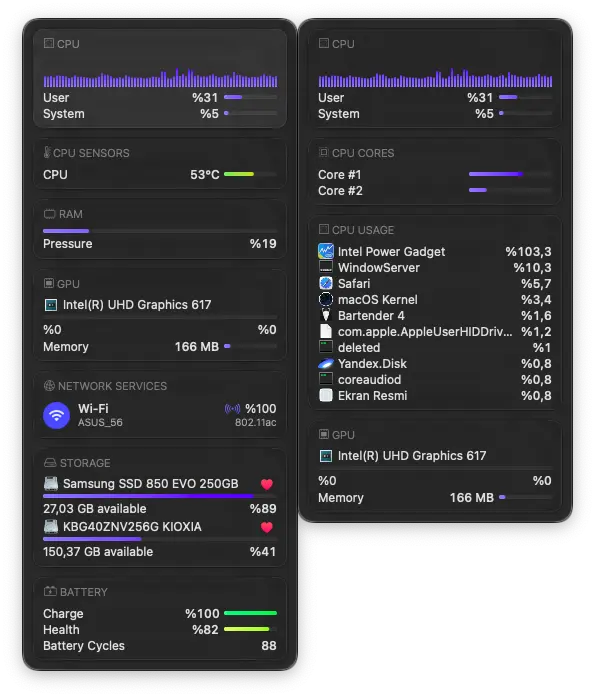Screen dimensions: 595x697
Task: Click the Samsung SSD 850 EVO drive icon
Action: [51, 483]
